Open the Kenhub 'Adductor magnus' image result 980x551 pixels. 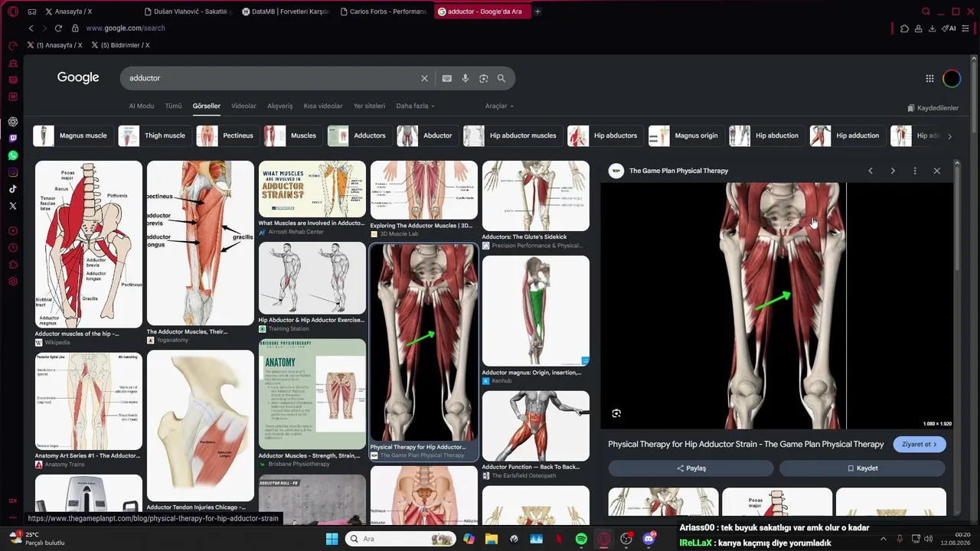click(x=536, y=311)
